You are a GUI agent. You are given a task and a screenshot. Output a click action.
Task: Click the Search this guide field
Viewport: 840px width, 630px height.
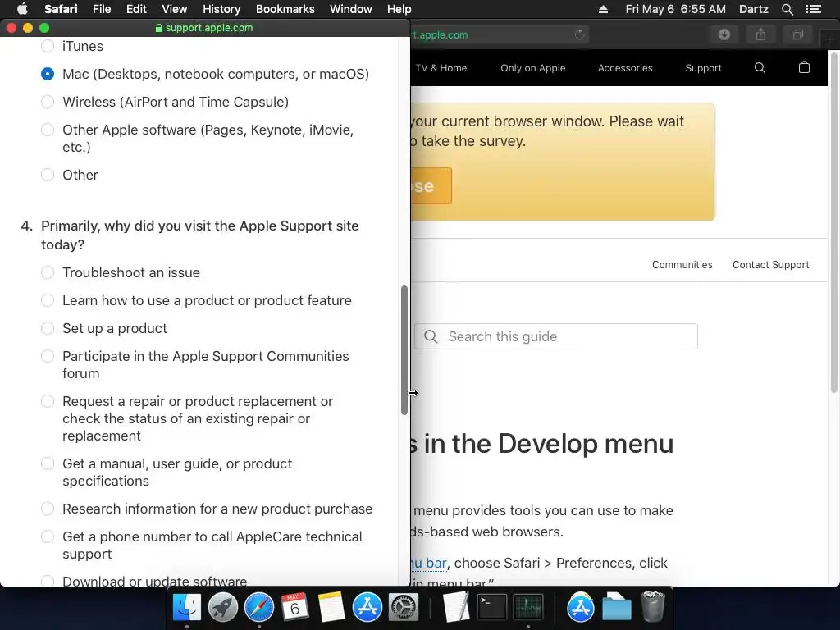tap(556, 336)
